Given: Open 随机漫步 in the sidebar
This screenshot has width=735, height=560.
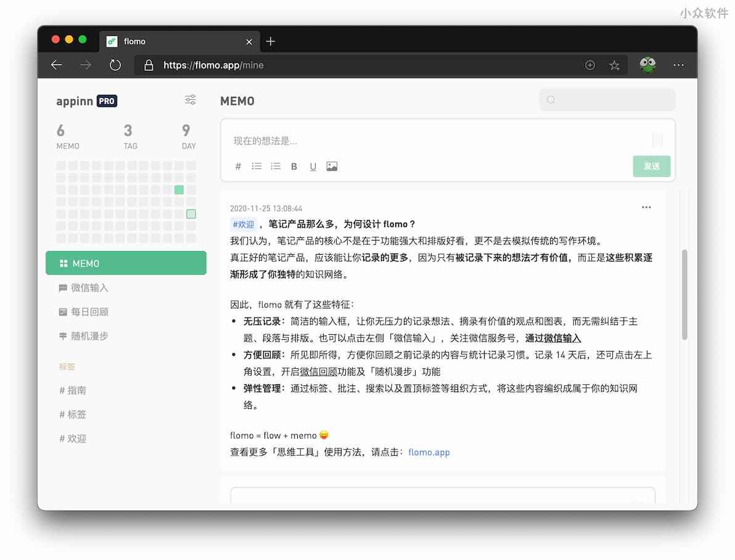Looking at the screenshot, I should [x=89, y=336].
